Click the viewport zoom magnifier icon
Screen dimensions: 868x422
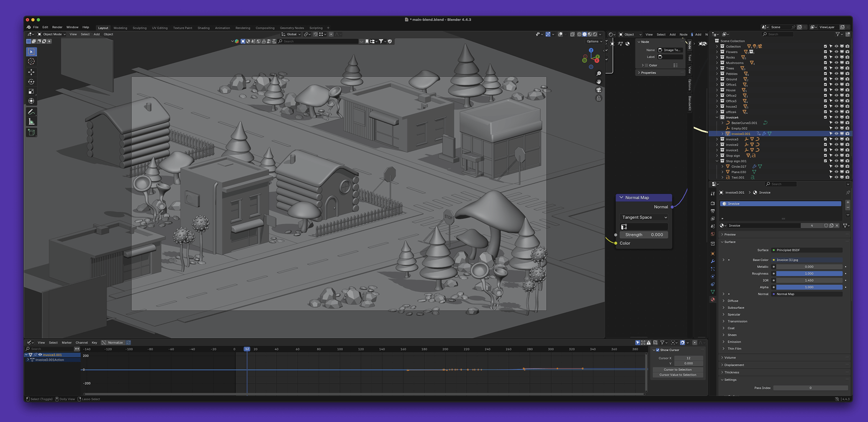(598, 74)
